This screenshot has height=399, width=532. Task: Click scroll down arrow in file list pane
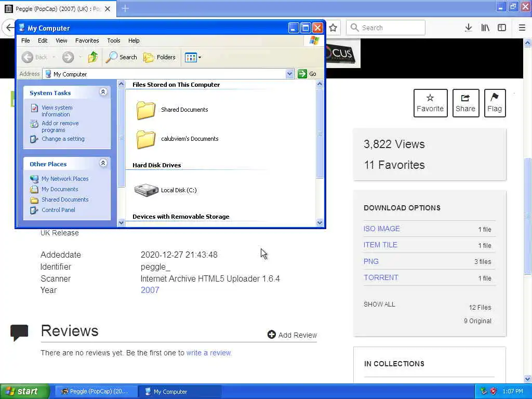pos(320,223)
